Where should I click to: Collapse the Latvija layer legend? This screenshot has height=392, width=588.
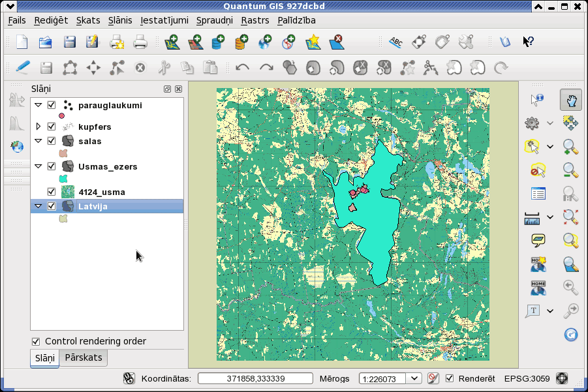(39, 205)
